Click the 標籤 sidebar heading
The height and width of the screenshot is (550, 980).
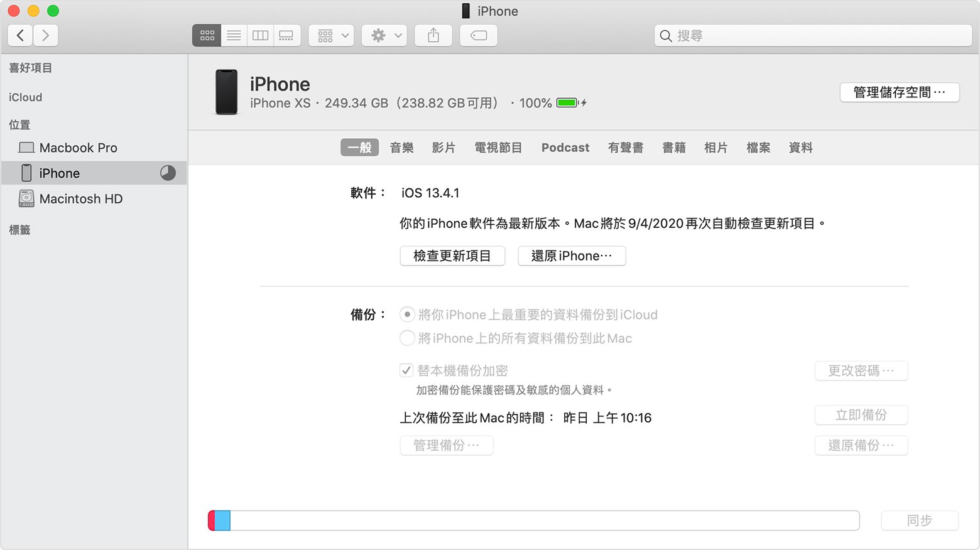[19, 230]
